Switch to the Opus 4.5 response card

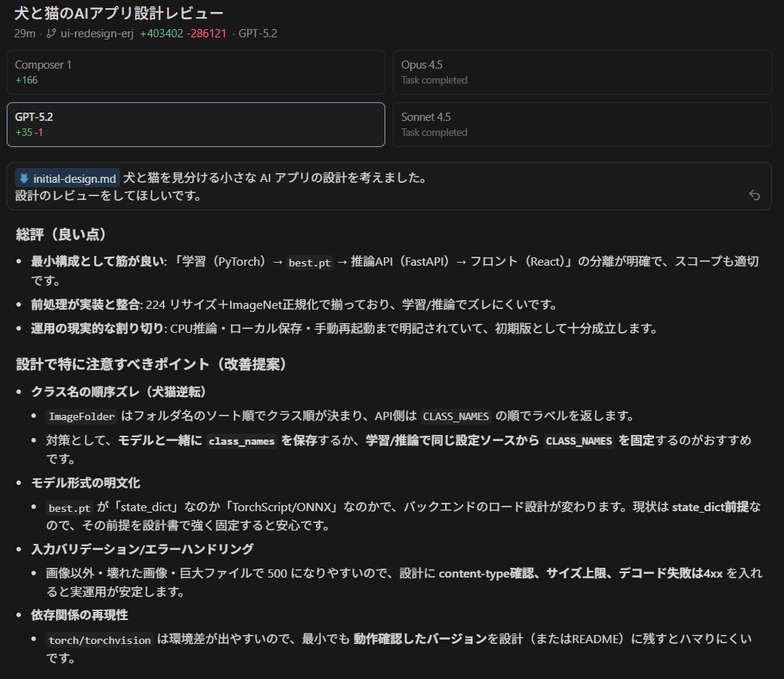581,72
